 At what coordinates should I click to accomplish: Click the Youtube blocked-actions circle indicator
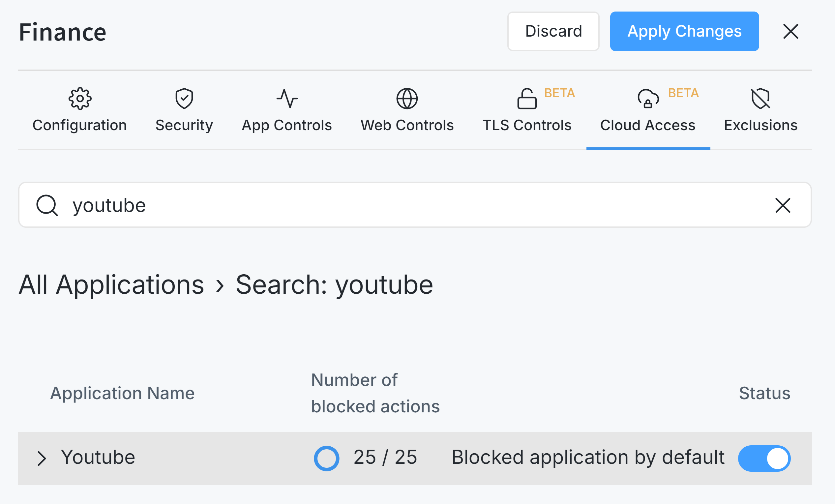(x=326, y=459)
